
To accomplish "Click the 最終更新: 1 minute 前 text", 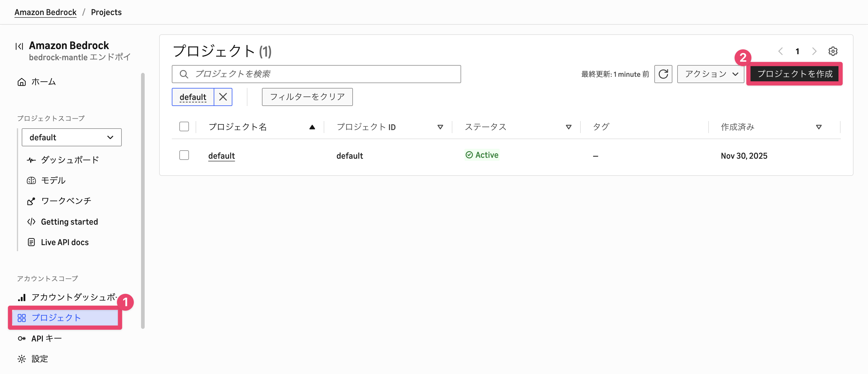I will coord(615,74).
